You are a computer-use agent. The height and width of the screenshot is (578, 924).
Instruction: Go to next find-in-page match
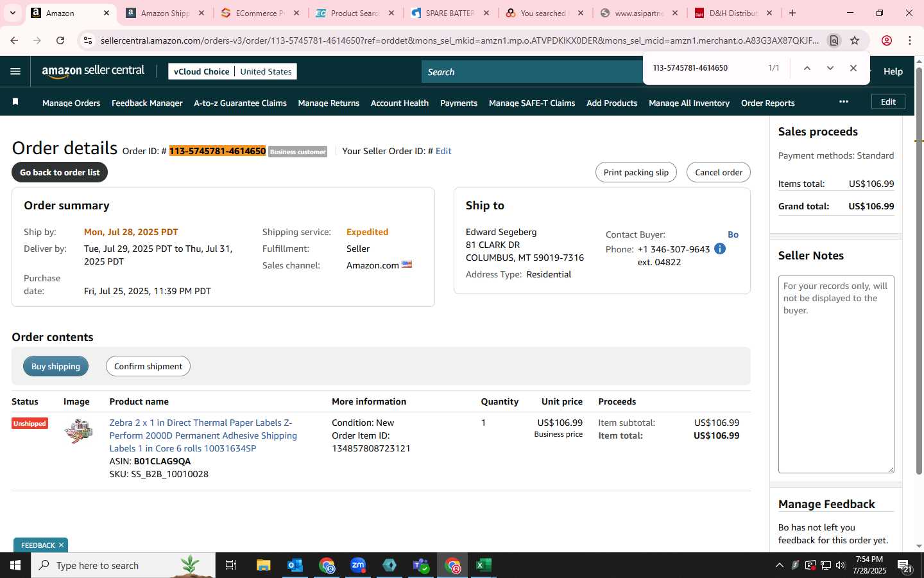click(830, 68)
